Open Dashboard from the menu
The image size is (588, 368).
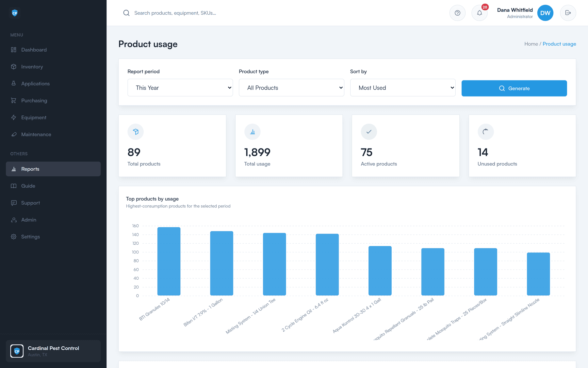point(53,50)
